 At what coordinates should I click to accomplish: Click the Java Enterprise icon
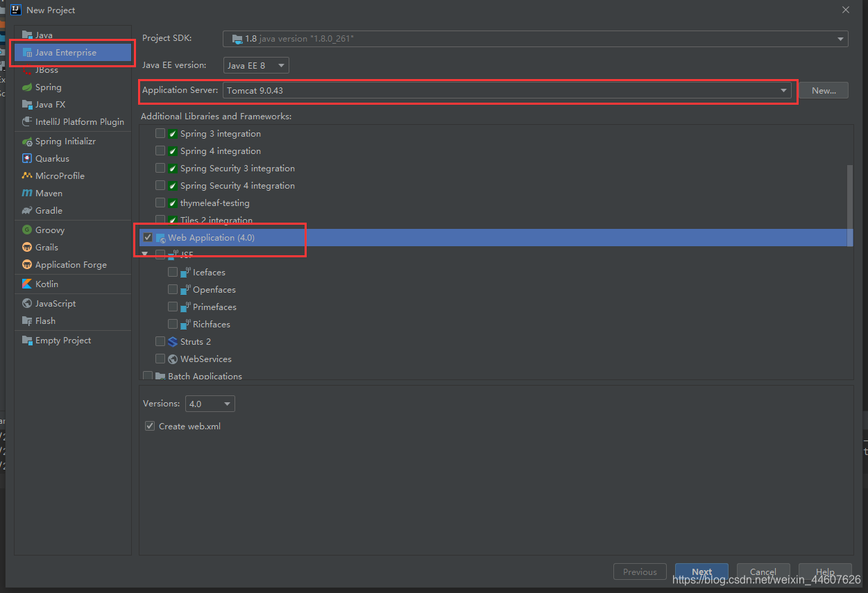point(27,53)
